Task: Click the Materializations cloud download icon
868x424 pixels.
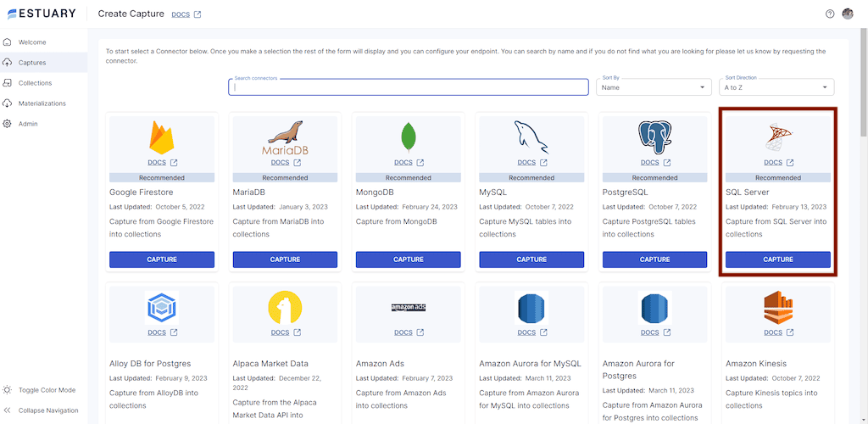Action: [x=8, y=103]
